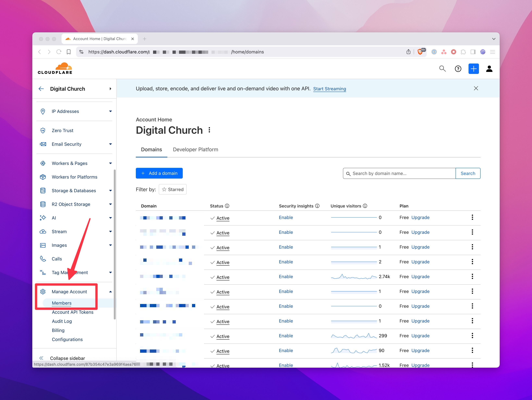
Task: Open the user profile icon
Action: tap(489, 69)
